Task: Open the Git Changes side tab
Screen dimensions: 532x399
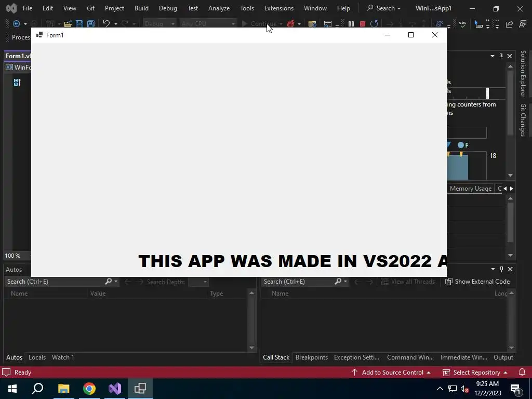Action: [523, 120]
